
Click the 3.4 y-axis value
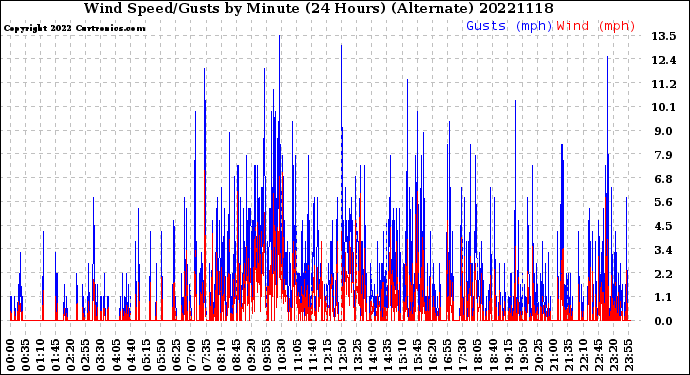click(x=664, y=250)
